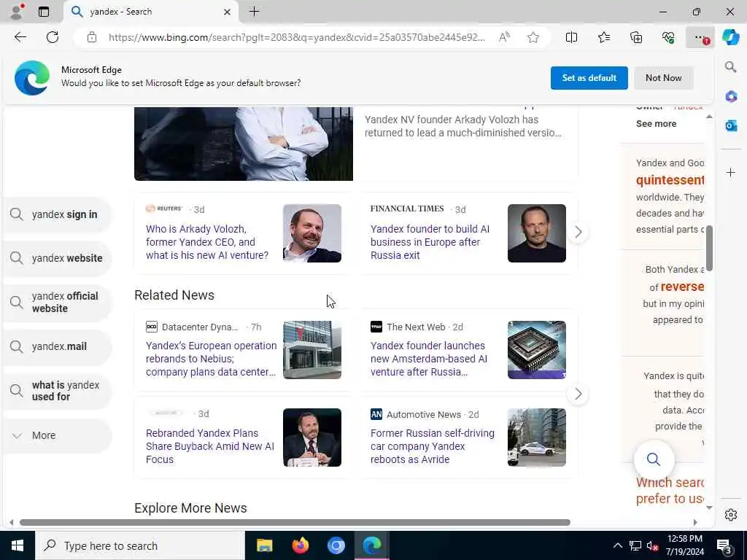Open sidebar settings gear icon
This screenshot has height=560, width=747.
(x=731, y=515)
